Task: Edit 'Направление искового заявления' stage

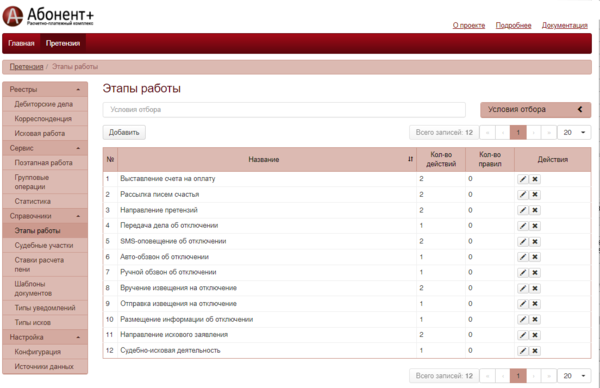Action: 523,335
